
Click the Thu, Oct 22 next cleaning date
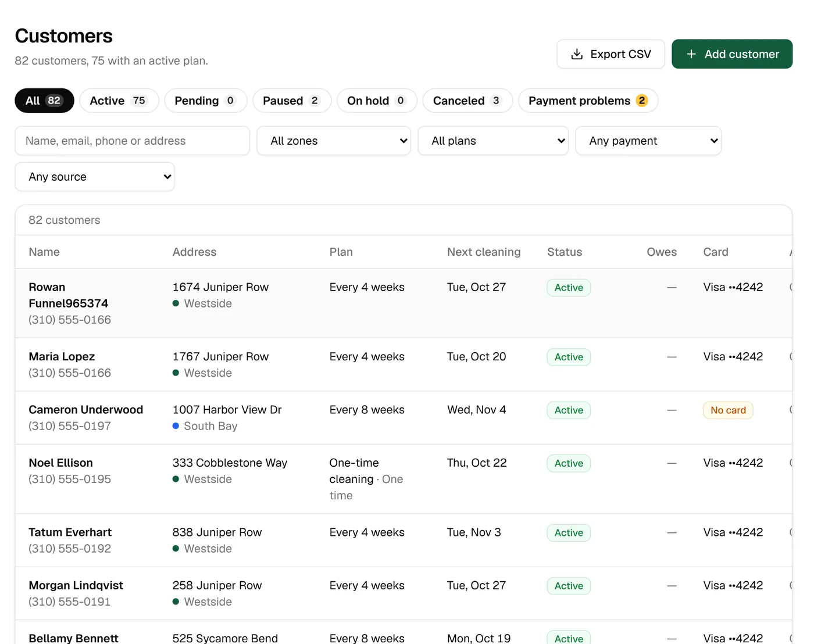(477, 463)
